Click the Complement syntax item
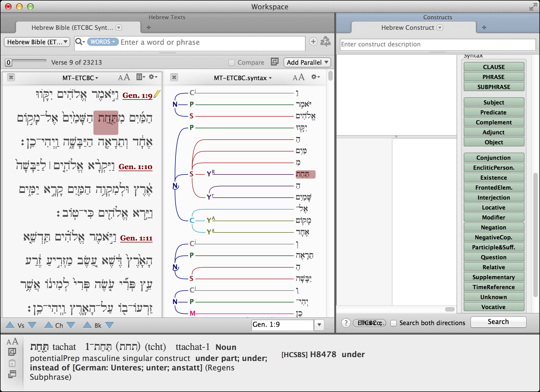 [x=494, y=122]
